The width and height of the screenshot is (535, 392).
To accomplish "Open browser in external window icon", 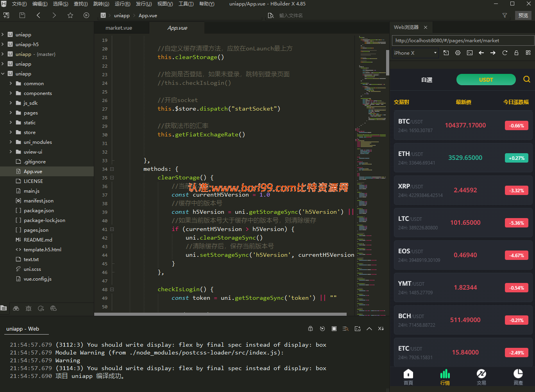I will [446, 53].
